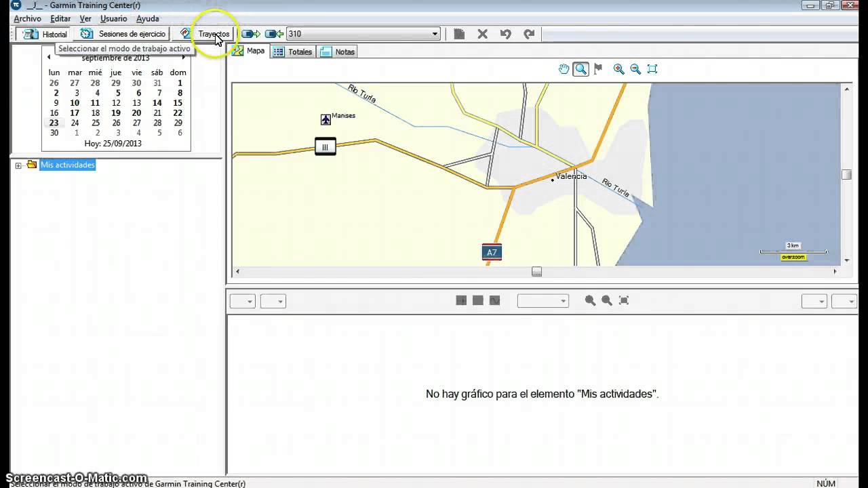Click the Valencia city label on map

pyautogui.click(x=571, y=176)
